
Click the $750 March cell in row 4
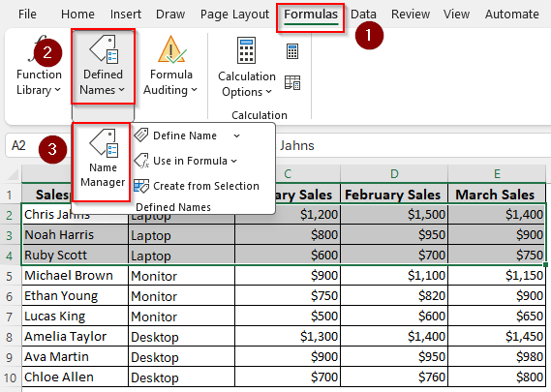click(x=497, y=256)
